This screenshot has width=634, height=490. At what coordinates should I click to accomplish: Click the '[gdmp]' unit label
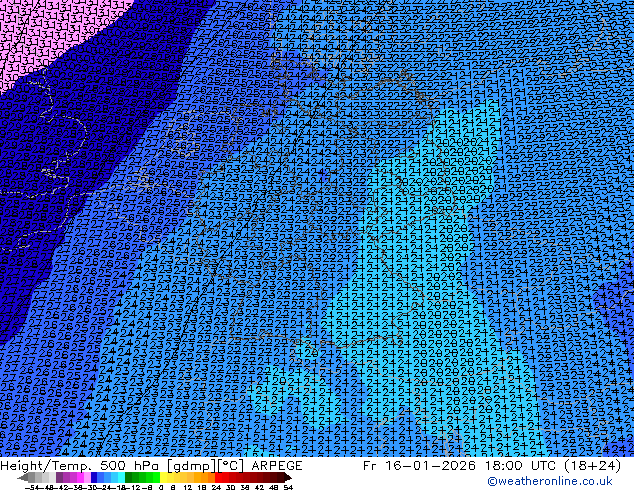point(190,466)
